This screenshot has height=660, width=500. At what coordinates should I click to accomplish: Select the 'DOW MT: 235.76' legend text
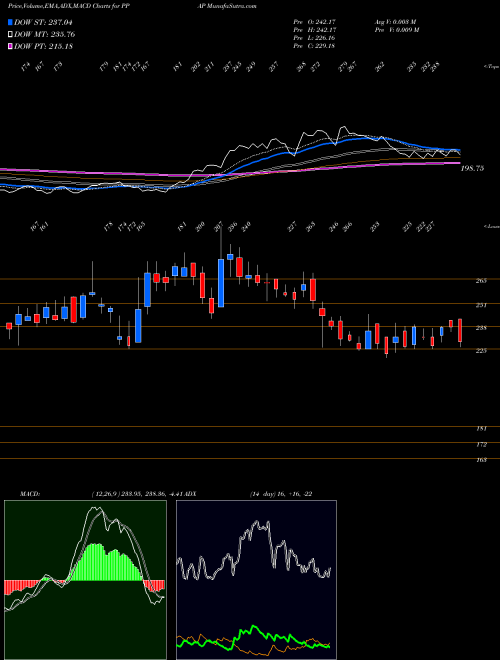pyautogui.click(x=45, y=34)
